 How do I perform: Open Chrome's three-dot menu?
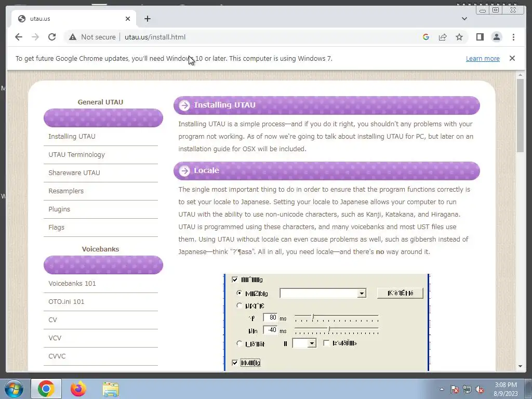513,37
